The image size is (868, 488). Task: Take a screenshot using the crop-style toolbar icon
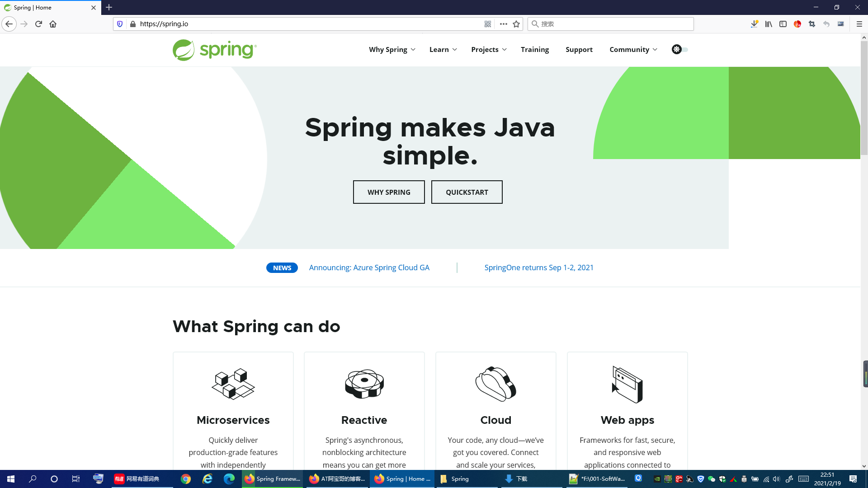point(811,24)
